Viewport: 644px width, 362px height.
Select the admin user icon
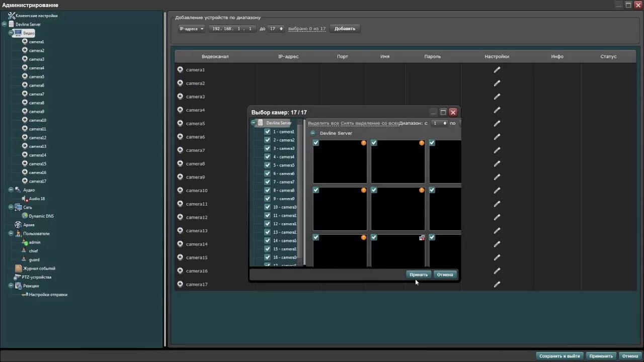tap(25, 242)
